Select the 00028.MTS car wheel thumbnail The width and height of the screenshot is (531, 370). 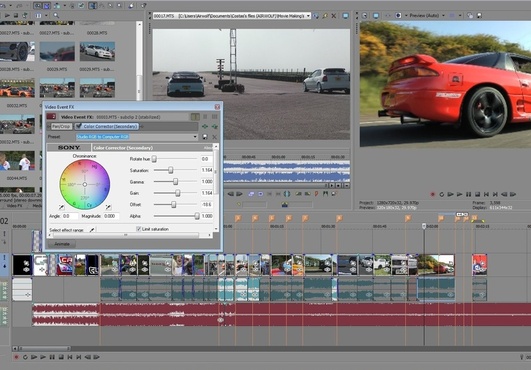coord(17,51)
